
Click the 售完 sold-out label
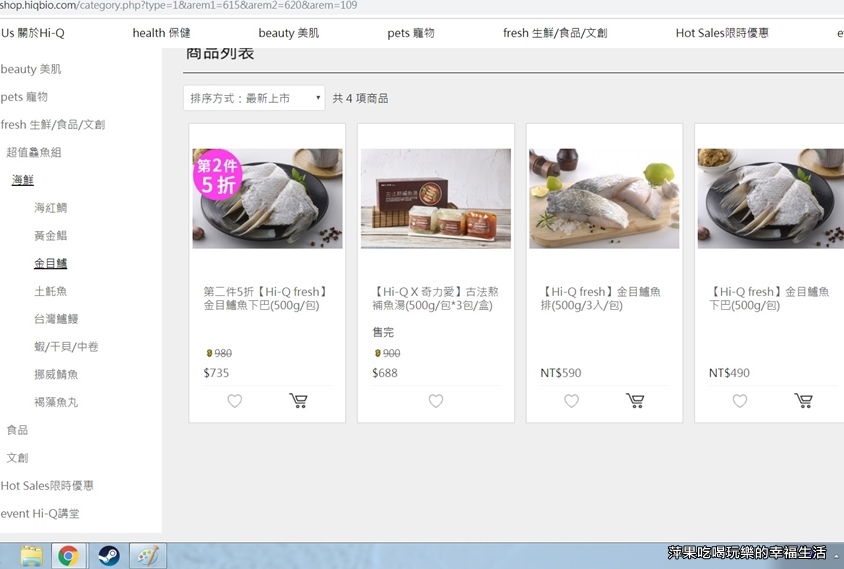tap(383, 332)
